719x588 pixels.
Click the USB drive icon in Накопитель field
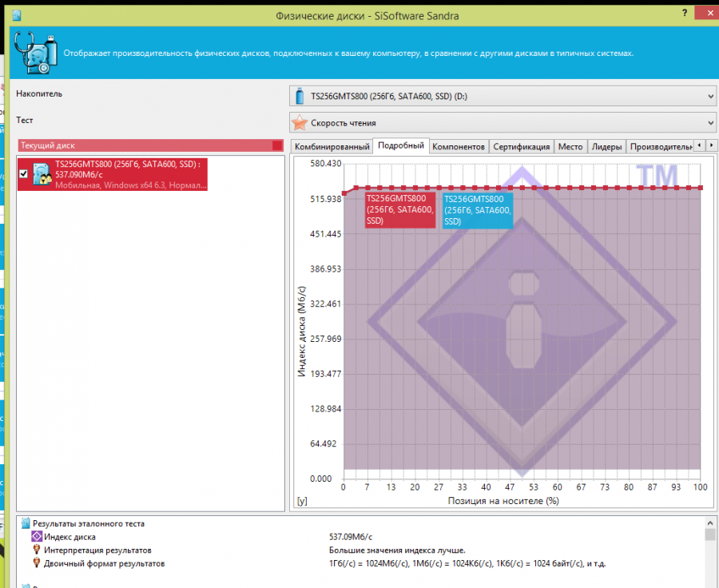(299, 97)
